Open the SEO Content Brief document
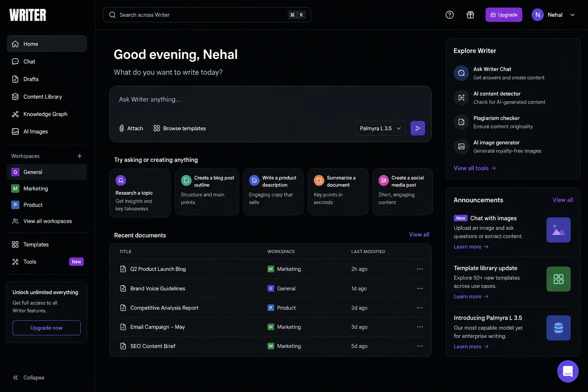This screenshot has height=392, width=588. (153, 346)
